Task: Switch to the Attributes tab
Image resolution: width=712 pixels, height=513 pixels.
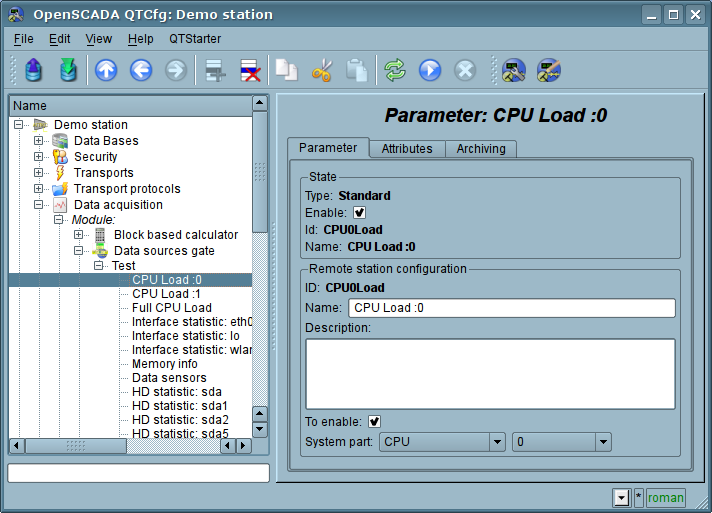Action: (x=407, y=149)
